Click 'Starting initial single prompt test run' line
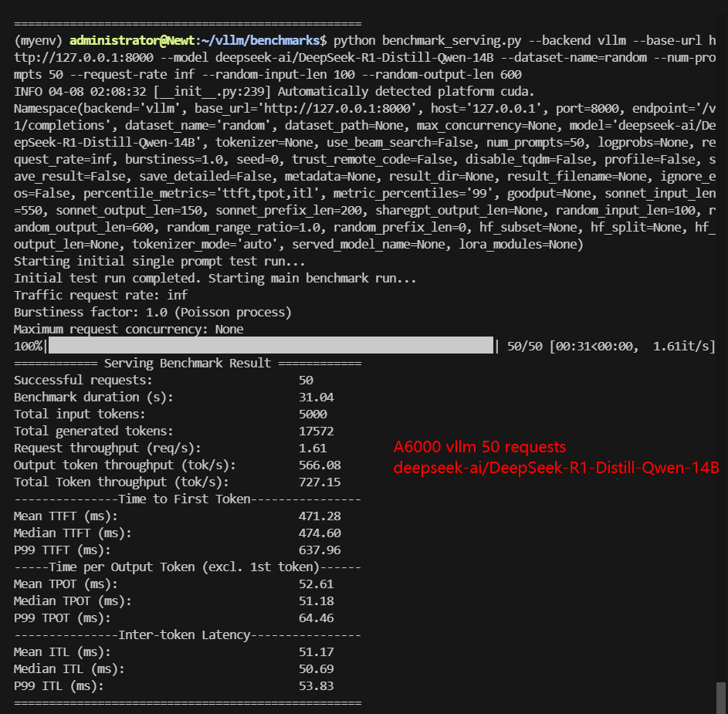Screen dimensions: 728x714 coord(160,262)
